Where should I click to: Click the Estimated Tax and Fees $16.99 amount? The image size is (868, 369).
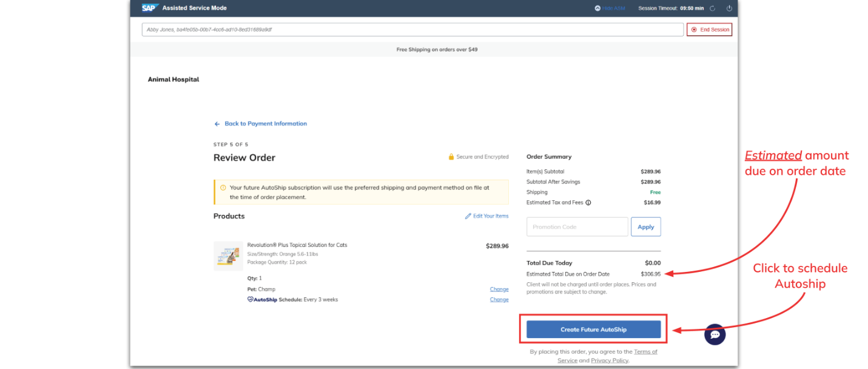[x=652, y=203]
